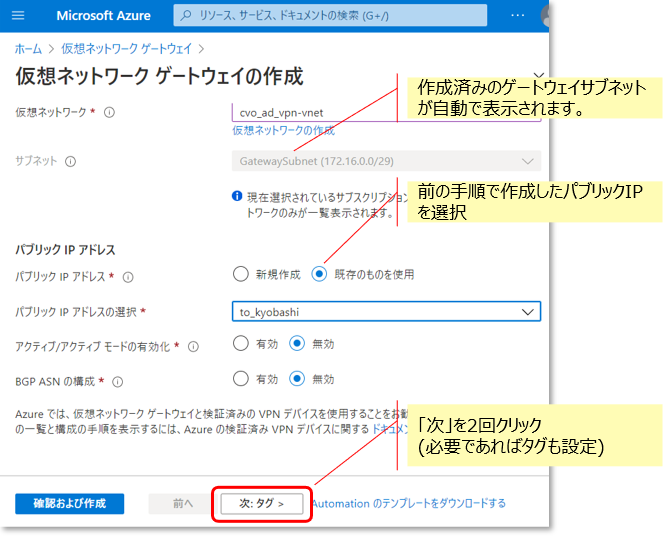Set BGP ASN configuration to 無効
The height and width of the screenshot is (537, 669).
tap(297, 379)
